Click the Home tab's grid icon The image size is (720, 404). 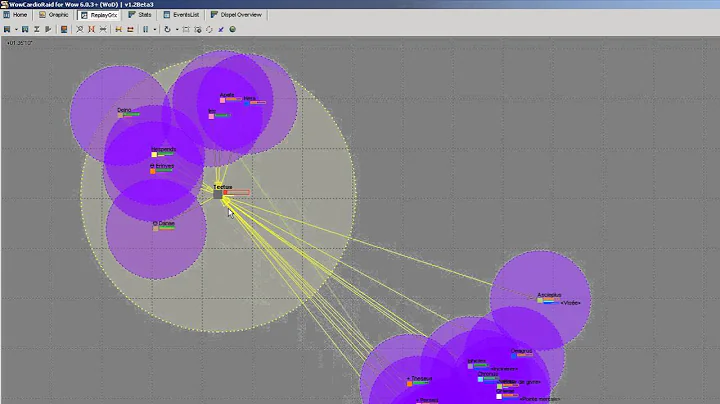[7, 15]
